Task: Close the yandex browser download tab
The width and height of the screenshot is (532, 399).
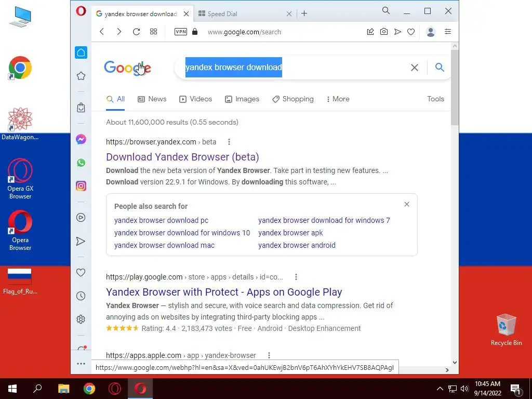Action: pos(187,14)
